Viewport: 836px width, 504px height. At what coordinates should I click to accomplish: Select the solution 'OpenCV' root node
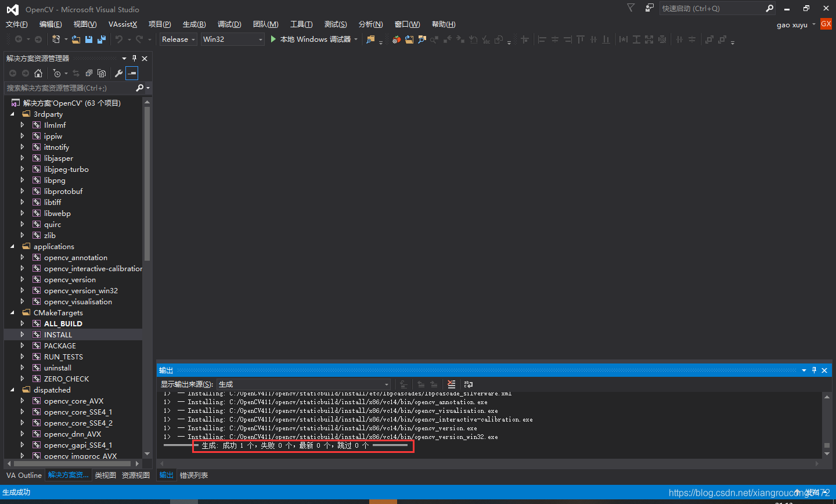click(x=72, y=103)
